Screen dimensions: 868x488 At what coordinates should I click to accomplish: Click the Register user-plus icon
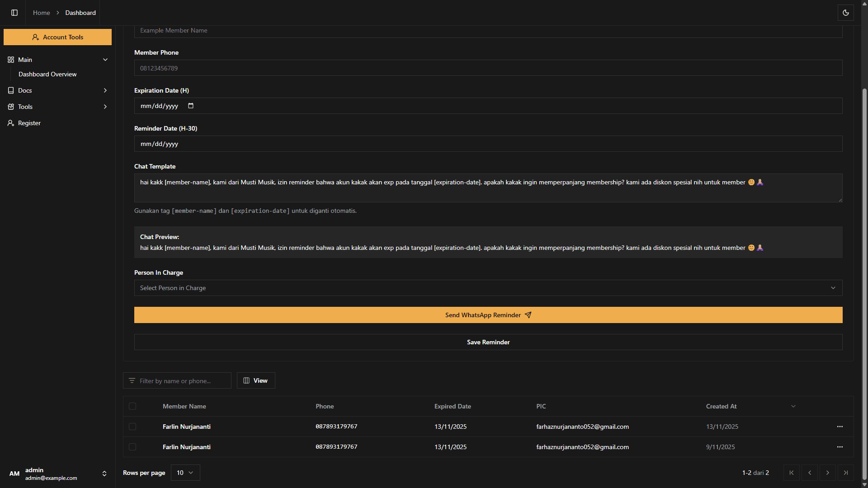[11, 123]
